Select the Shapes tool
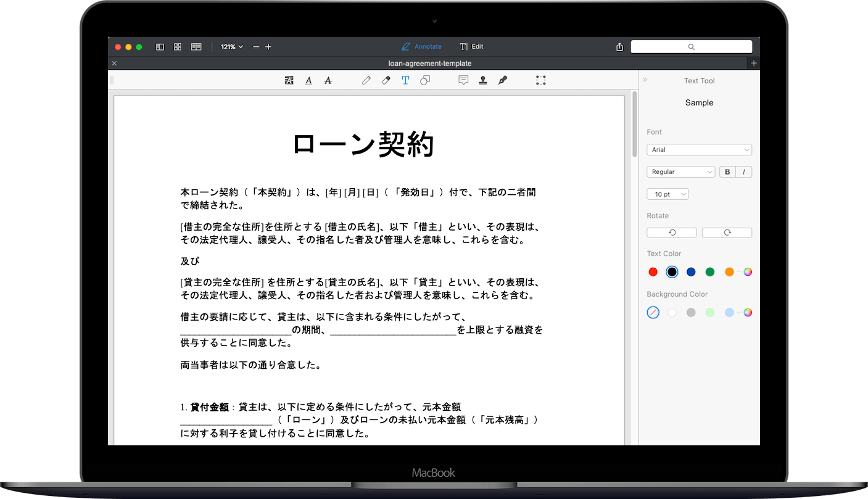The image size is (868, 499). click(x=425, y=80)
